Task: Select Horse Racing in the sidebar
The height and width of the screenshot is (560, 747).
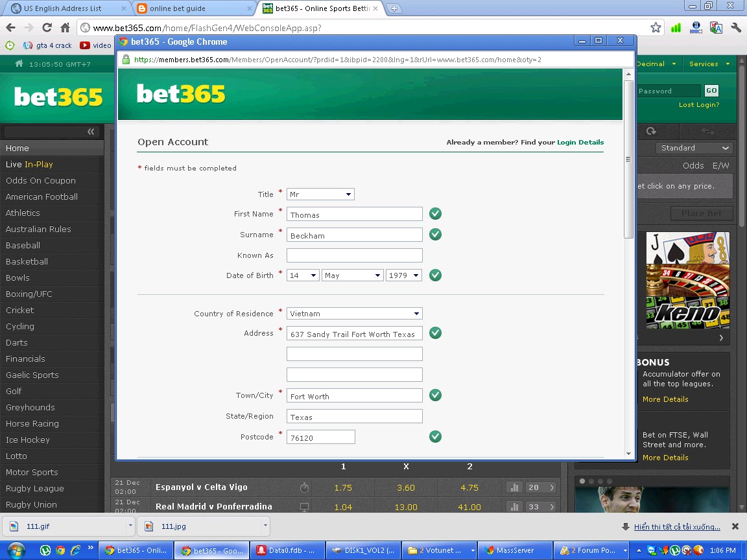Action: point(52,423)
